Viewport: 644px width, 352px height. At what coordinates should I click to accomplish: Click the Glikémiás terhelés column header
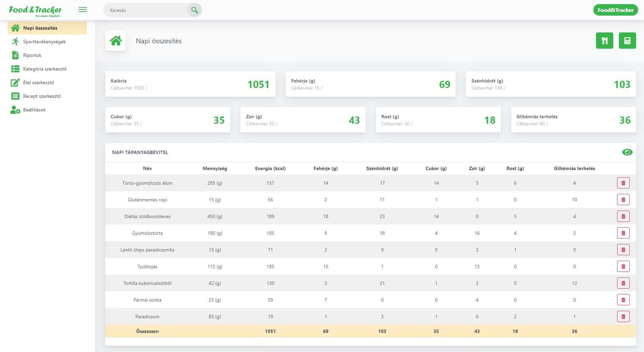point(575,168)
